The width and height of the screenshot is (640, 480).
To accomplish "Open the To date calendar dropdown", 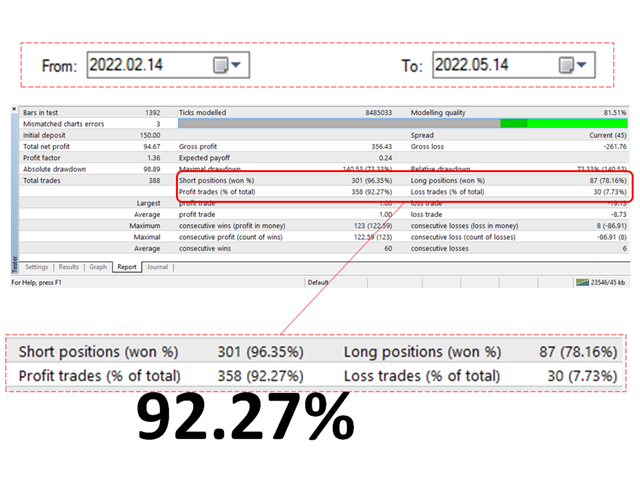I will 582,64.
